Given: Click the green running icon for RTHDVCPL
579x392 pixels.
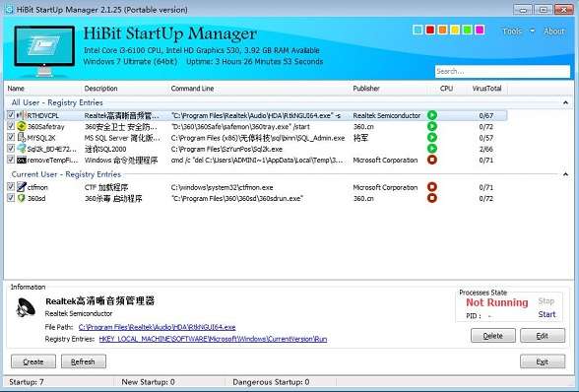Looking at the screenshot, I should point(432,115).
